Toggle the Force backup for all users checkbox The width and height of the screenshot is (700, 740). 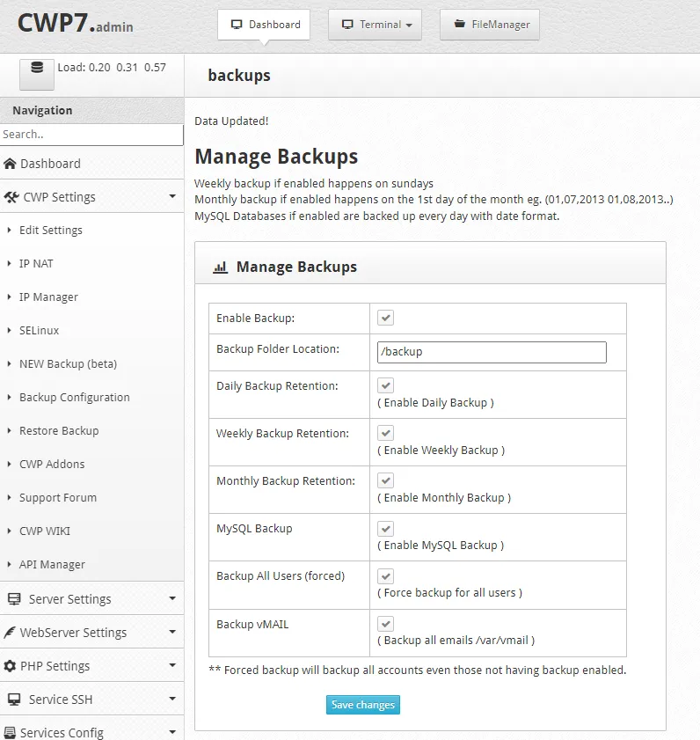tap(385, 575)
